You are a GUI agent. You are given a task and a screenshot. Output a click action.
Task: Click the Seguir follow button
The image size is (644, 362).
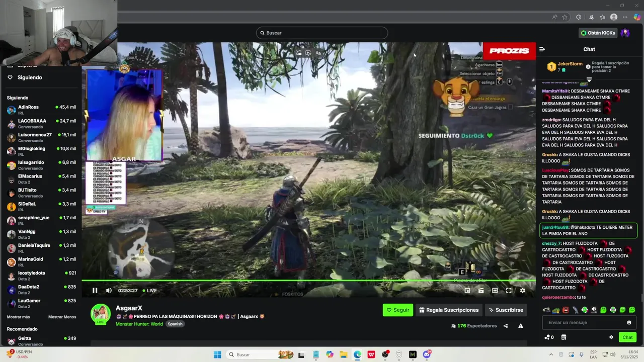tap(397, 310)
